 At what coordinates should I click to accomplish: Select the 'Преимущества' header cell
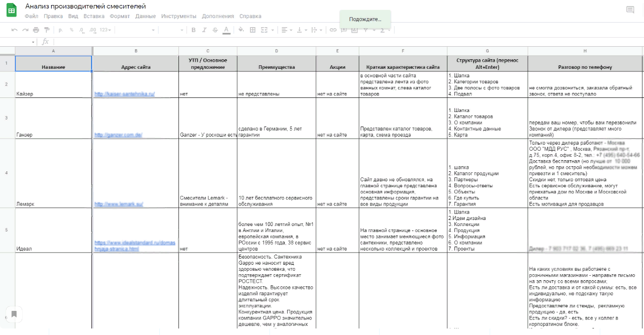[x=277, y=63]
